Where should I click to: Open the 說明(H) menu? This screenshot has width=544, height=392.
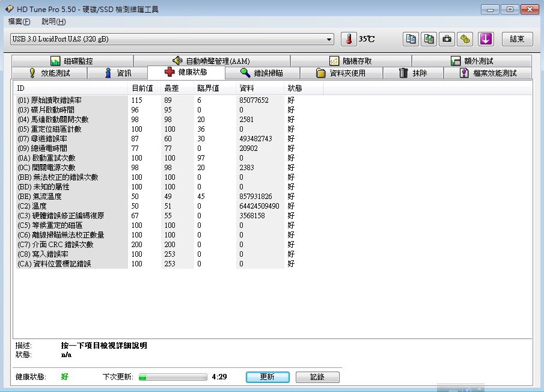[x=53, y=22]
